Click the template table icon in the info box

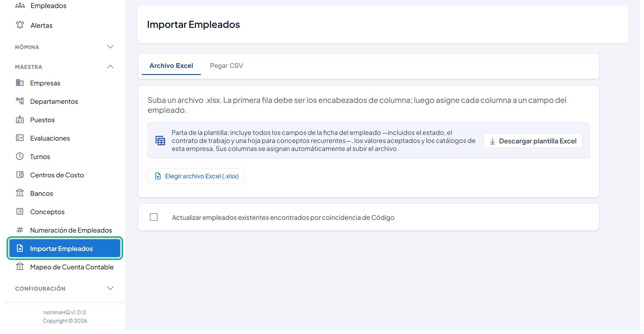(161, 142)
